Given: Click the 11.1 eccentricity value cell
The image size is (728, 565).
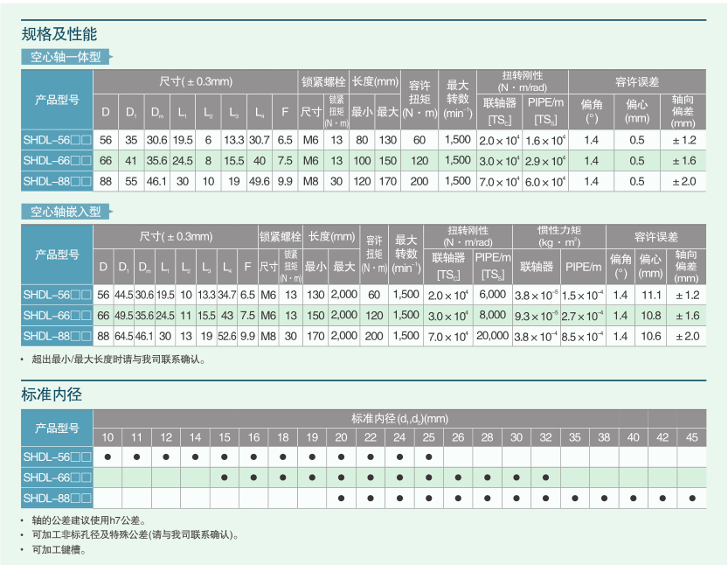Looking at the screenshot, I should click(651, 296).
